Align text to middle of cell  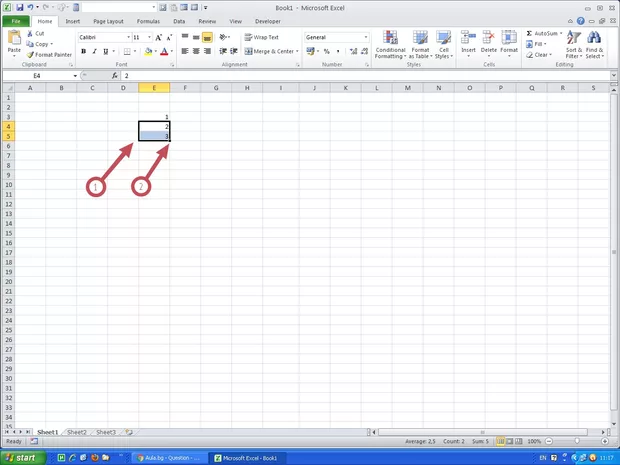(196, 37)
